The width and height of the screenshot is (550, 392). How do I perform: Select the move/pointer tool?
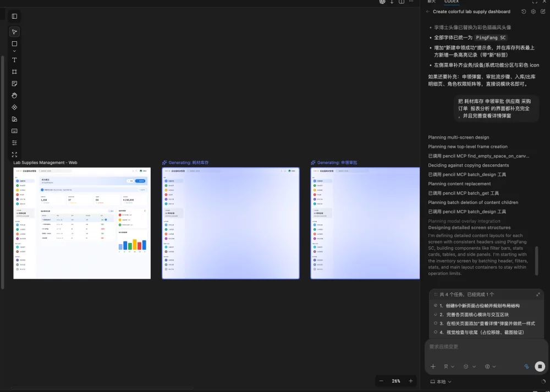click(x=14, y=32)
